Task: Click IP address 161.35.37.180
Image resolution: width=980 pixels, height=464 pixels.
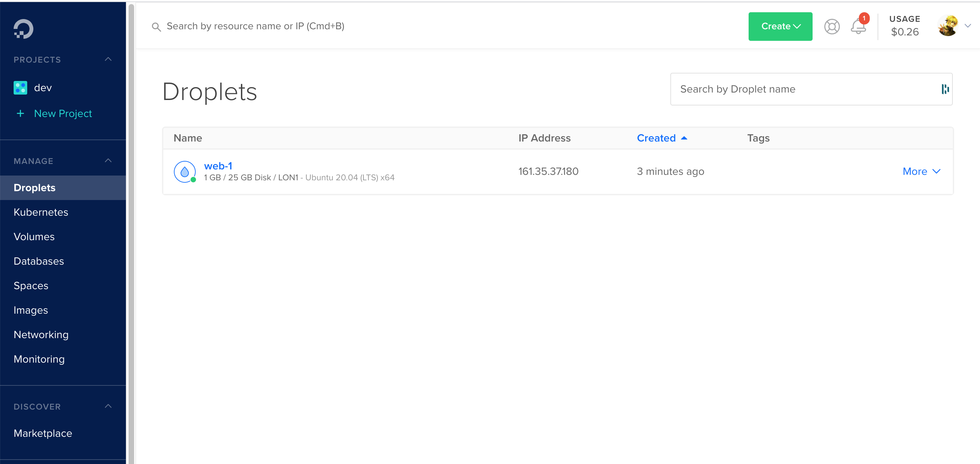Action: click(548, 171)
